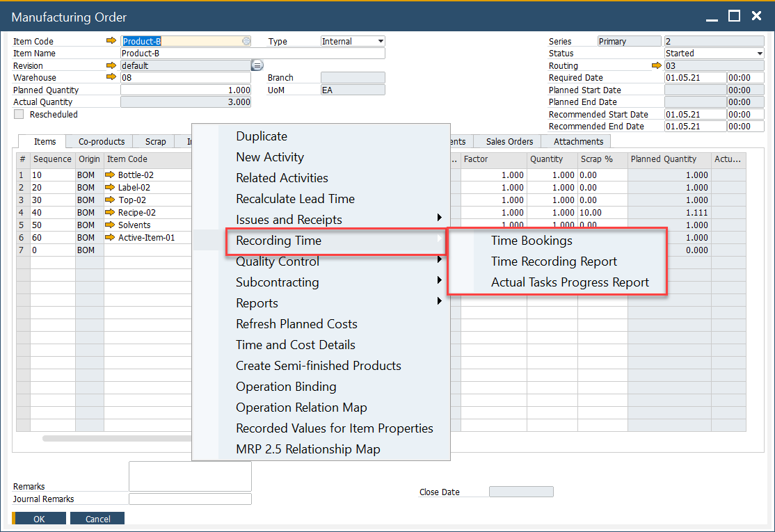775x532 pixels.
Task: Open the Status dropdown showing Started
Action: point(759,54)
